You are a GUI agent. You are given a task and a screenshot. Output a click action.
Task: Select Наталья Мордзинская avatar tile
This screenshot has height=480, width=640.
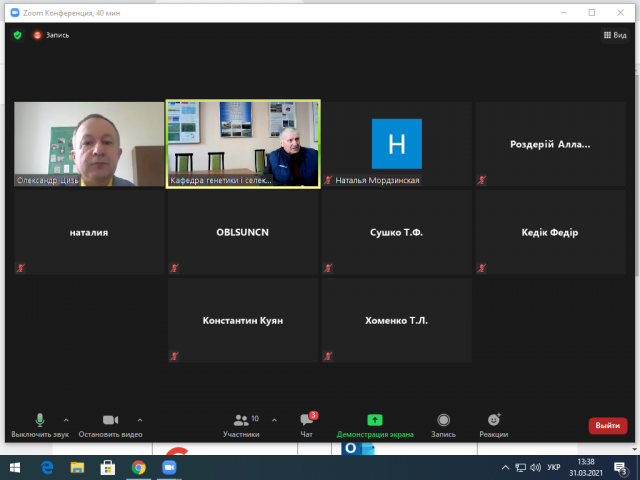[x=397, y=144]
